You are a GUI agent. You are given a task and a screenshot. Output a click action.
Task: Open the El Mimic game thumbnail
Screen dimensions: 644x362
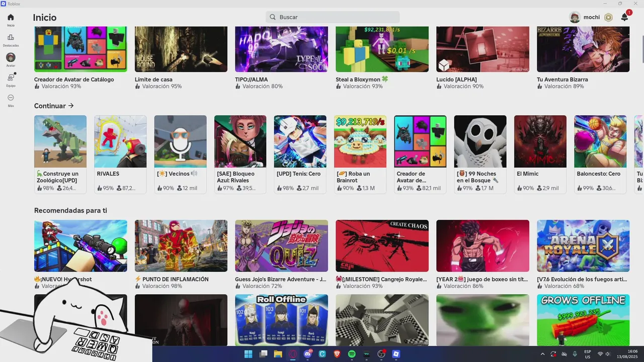[540, 141]
